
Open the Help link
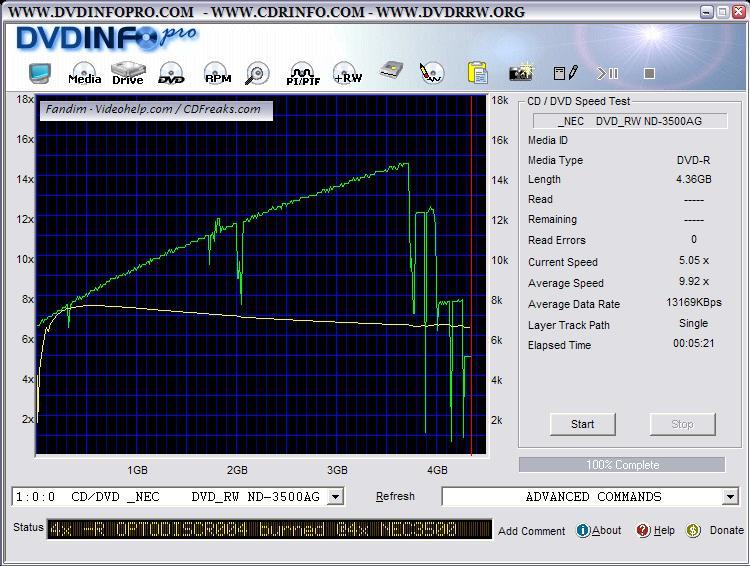[664, 530]
